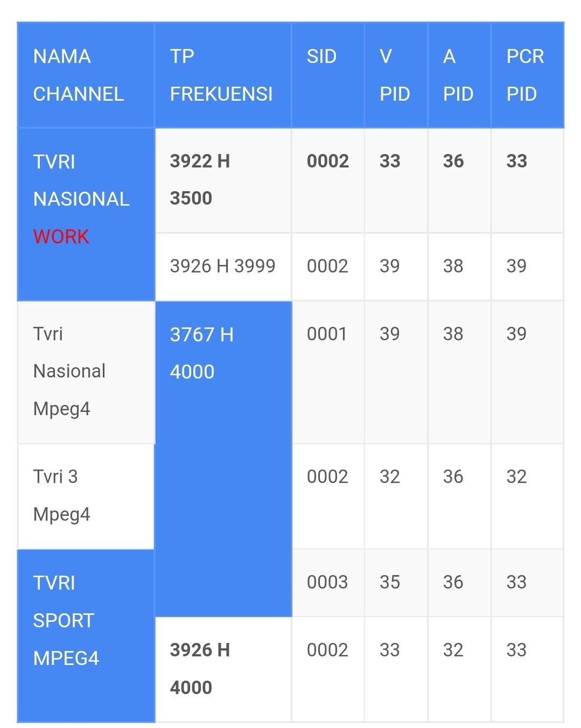Viewport: 581px width, 728px height.
Task: Select the PCR PID column header
Action: [x=527, y=75]
